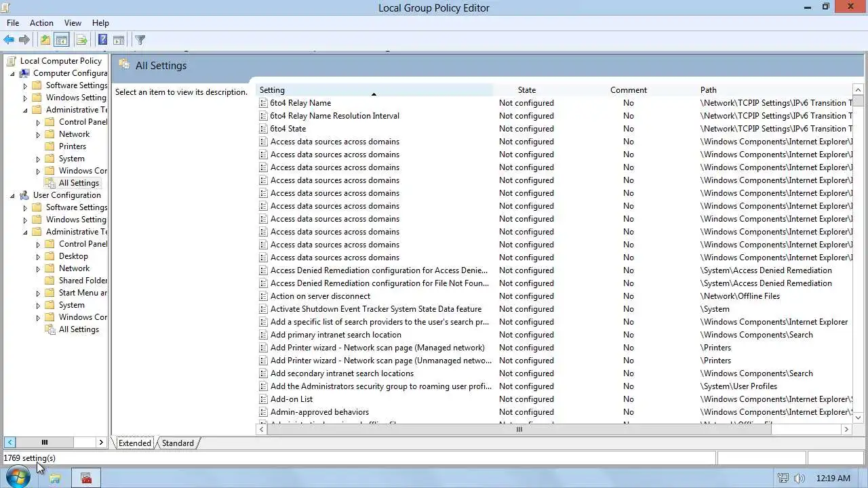Image resolution: width=868 pixels, height=488 pixels.
Task: Expand Control Panel under Computer Configuration
Action: click(38, 122)
